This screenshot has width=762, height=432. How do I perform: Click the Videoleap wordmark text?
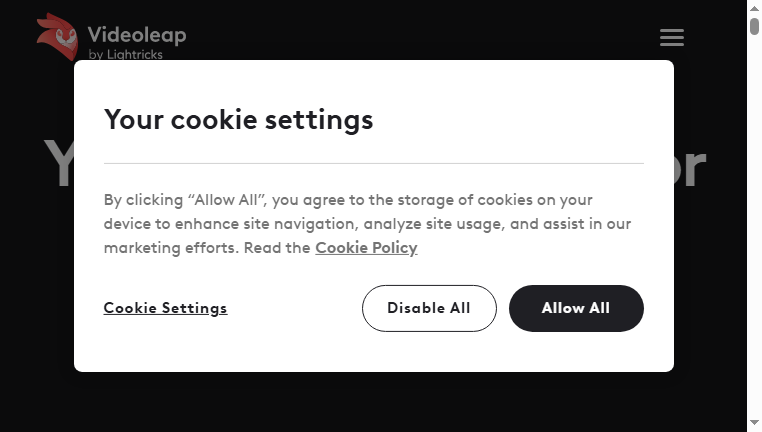click(137, 35)
